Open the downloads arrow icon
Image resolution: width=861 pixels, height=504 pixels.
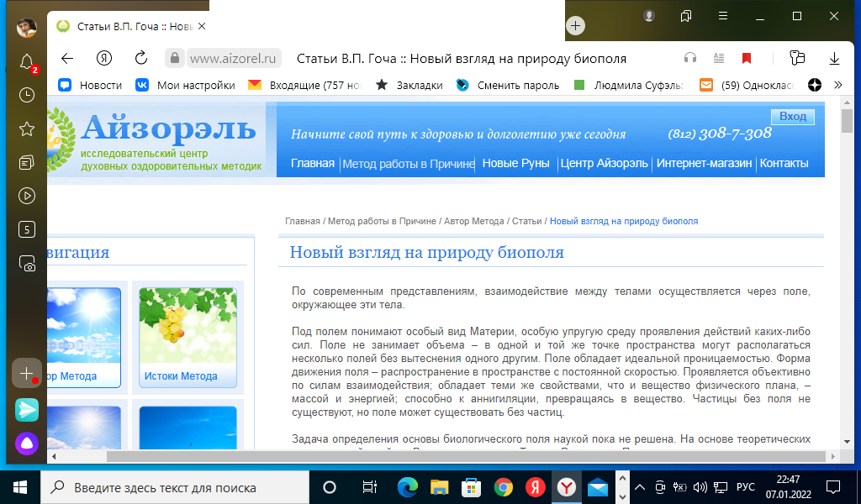coord(835,58)
